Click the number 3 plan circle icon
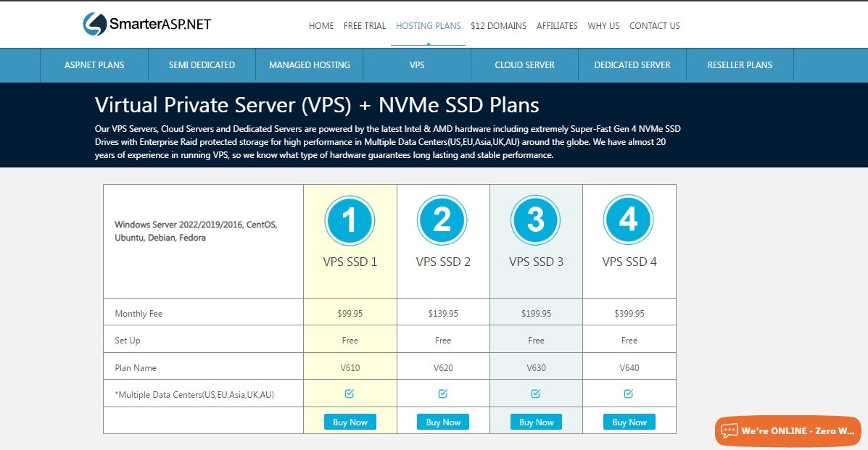Viewport: 868px width, 450px height. click(536, 220)
